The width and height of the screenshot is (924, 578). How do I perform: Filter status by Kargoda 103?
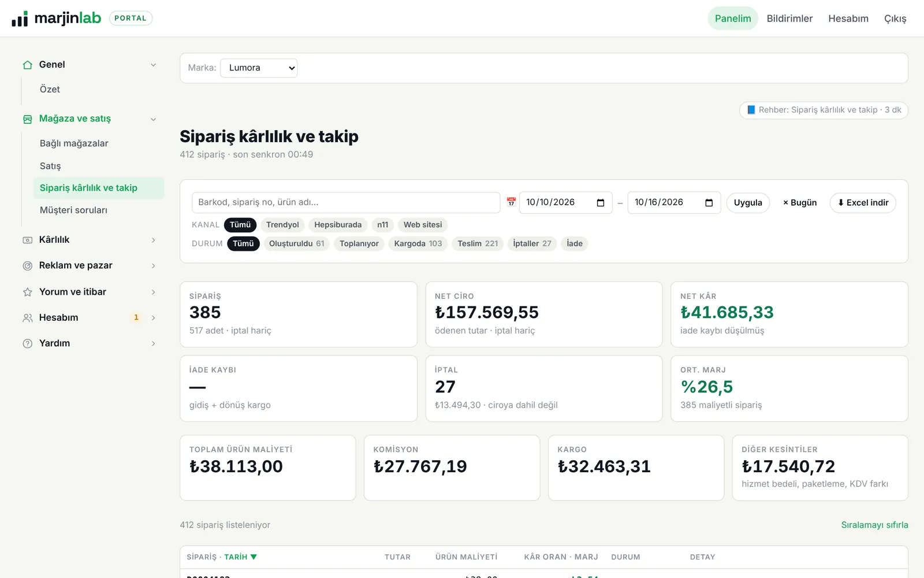[x=418, y=244]
